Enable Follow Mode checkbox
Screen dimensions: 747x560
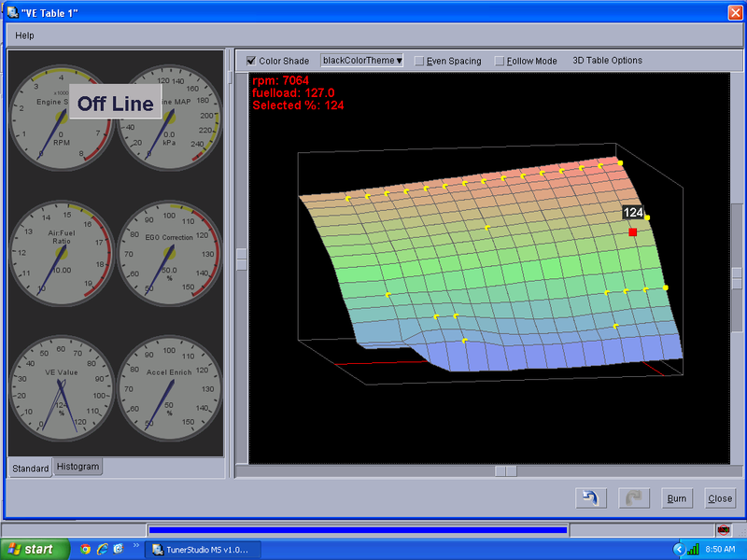[500, 61]
